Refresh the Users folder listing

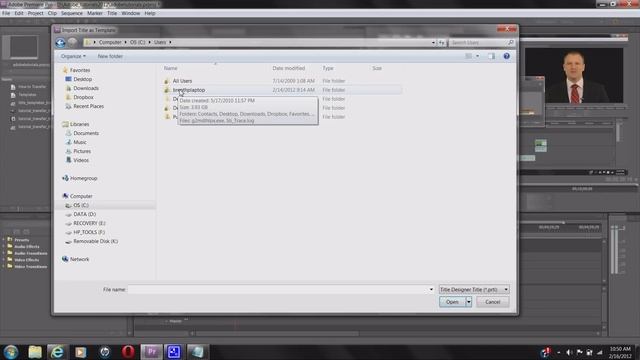point(441,42)
